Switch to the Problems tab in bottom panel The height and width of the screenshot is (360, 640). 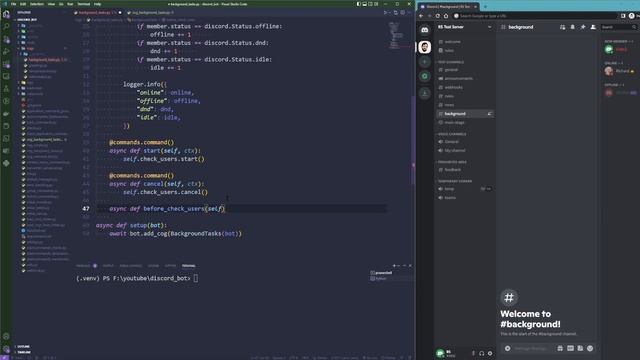click(x=83, y=266)
